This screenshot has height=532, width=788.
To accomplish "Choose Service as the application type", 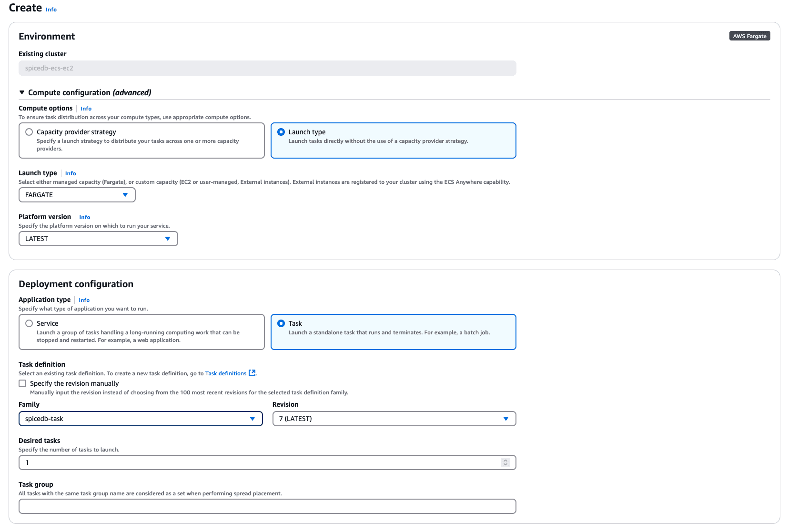I will (x=30, y=323).
